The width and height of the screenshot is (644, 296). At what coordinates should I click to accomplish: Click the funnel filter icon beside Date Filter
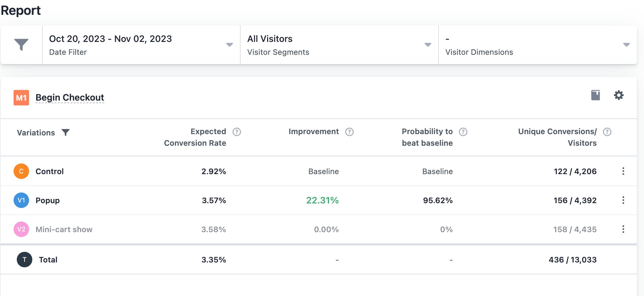pyautogui.click(x=21, y=44)
